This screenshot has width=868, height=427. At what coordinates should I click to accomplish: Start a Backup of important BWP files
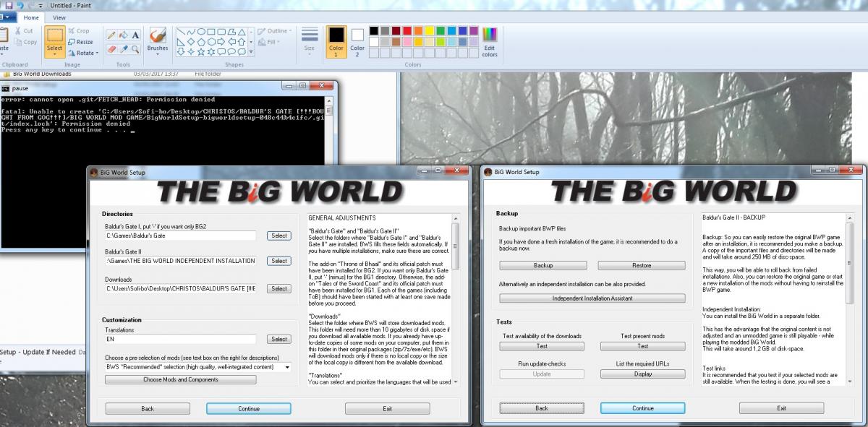(542, 265)
